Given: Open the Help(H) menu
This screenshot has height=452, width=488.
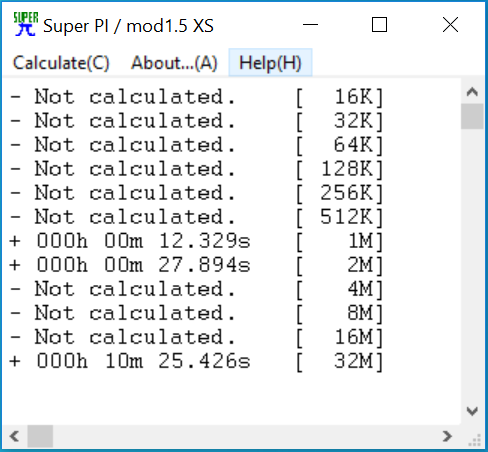Looking at the screenshot, I should (x=270, y=63).
